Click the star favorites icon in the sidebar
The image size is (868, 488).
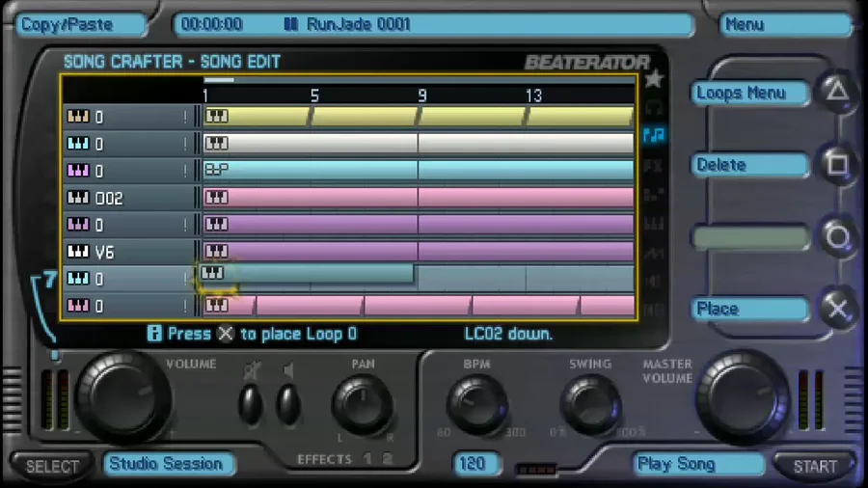[x=654, y=78]
